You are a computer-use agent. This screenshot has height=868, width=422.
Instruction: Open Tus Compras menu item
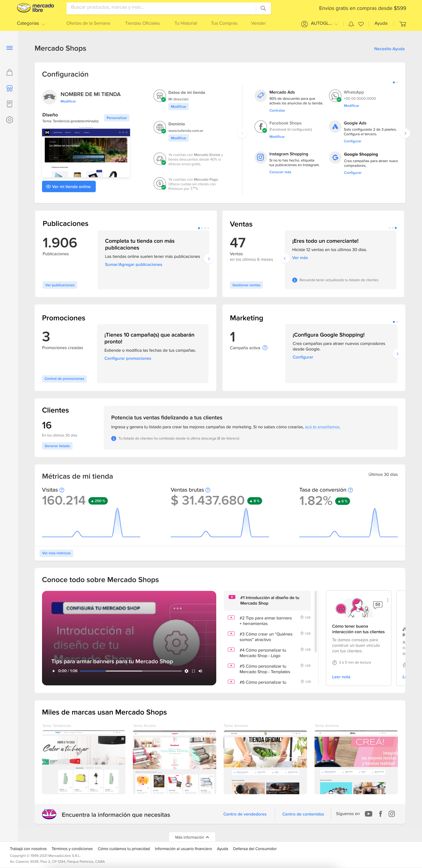(x=224, y=23)
